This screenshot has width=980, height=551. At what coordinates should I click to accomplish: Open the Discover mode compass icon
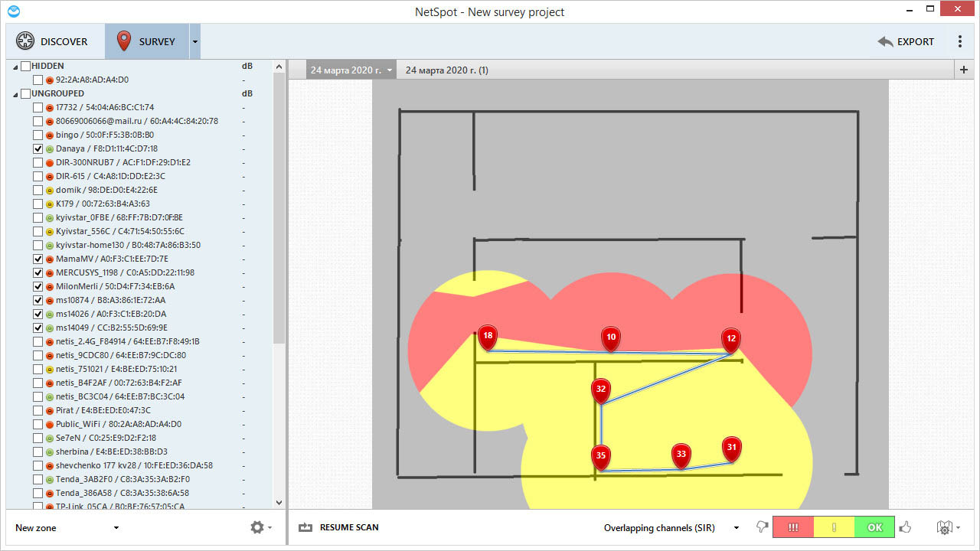point(25,41)
